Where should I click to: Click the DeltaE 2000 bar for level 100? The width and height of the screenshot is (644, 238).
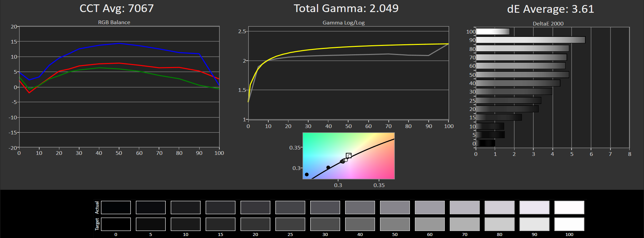click(493, 32)
